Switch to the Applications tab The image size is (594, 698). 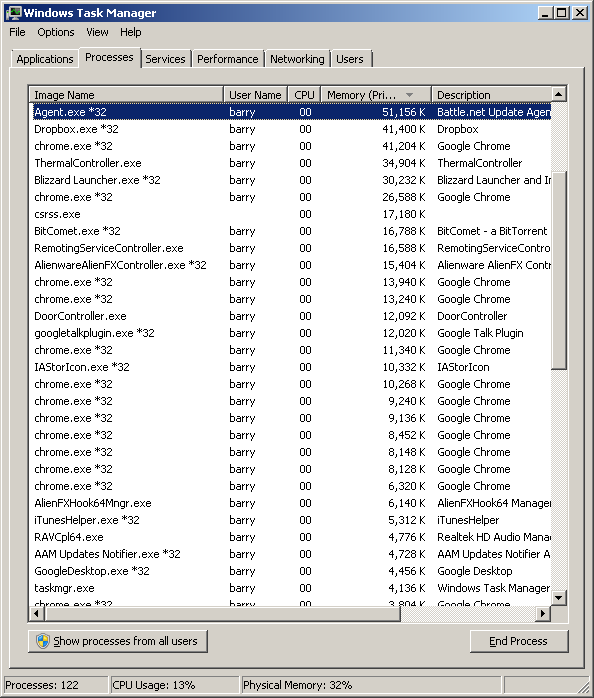point(45,59)
